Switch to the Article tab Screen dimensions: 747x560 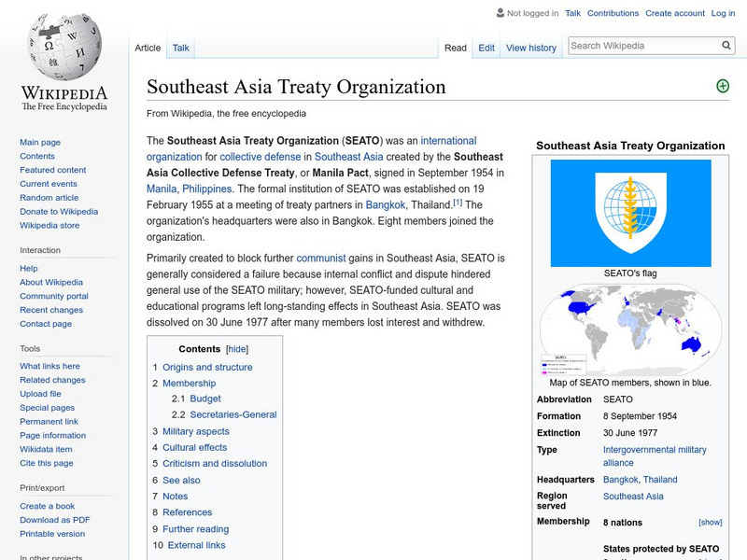click(148, 48)
